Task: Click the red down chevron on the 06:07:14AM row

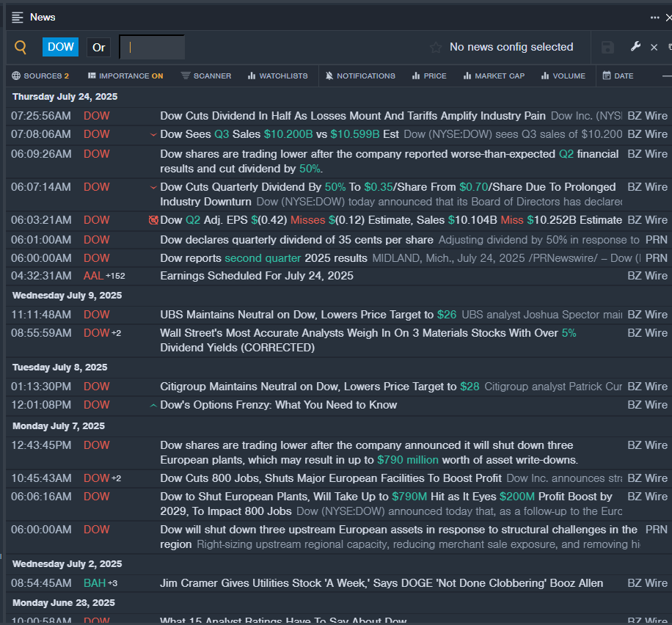Action: point(153,187)
